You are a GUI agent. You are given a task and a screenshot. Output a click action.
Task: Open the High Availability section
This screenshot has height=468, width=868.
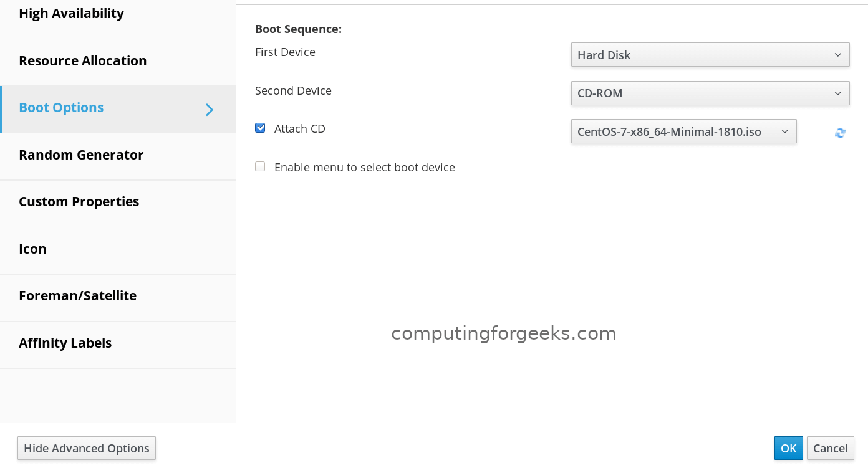(x=71, y=14)
